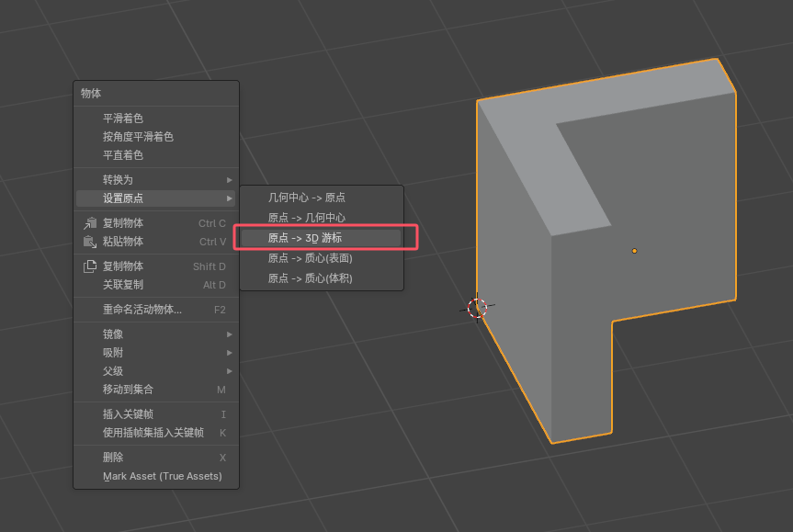Choose 原点 -> 几何中心 option
Viewport: 793px width, 532px height.
tap(322, 218)
